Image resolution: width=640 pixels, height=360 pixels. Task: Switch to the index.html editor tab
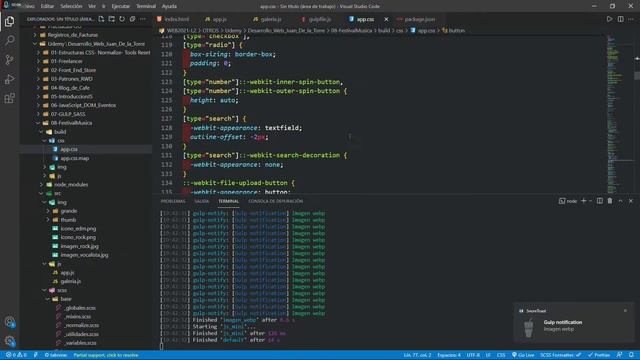(177, 19)
